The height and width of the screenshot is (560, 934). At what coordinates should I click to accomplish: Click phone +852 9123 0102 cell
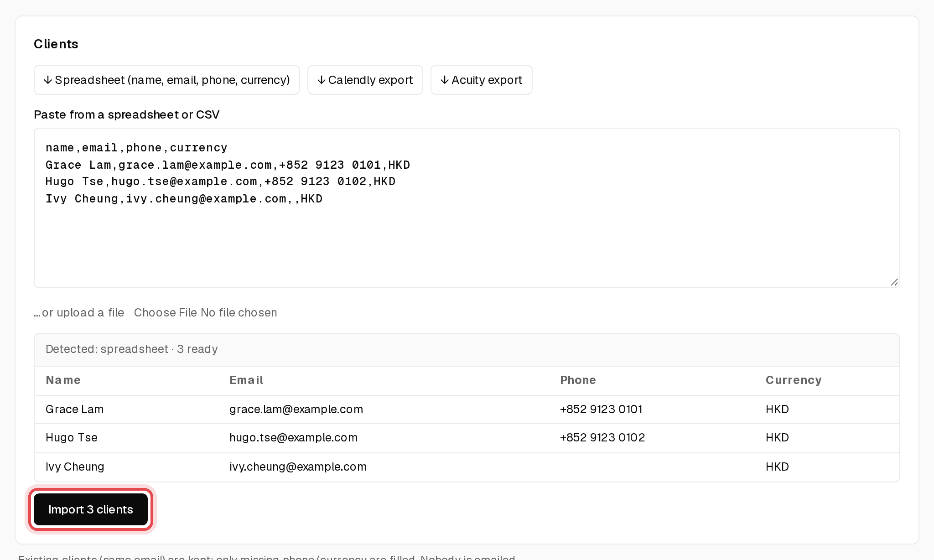[602, 438]
